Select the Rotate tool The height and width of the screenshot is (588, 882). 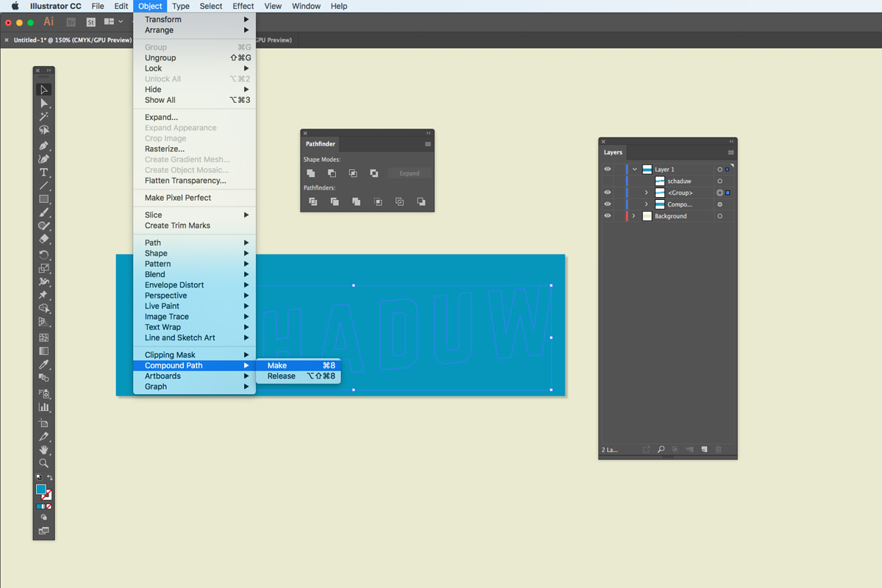tap(44, 255)
